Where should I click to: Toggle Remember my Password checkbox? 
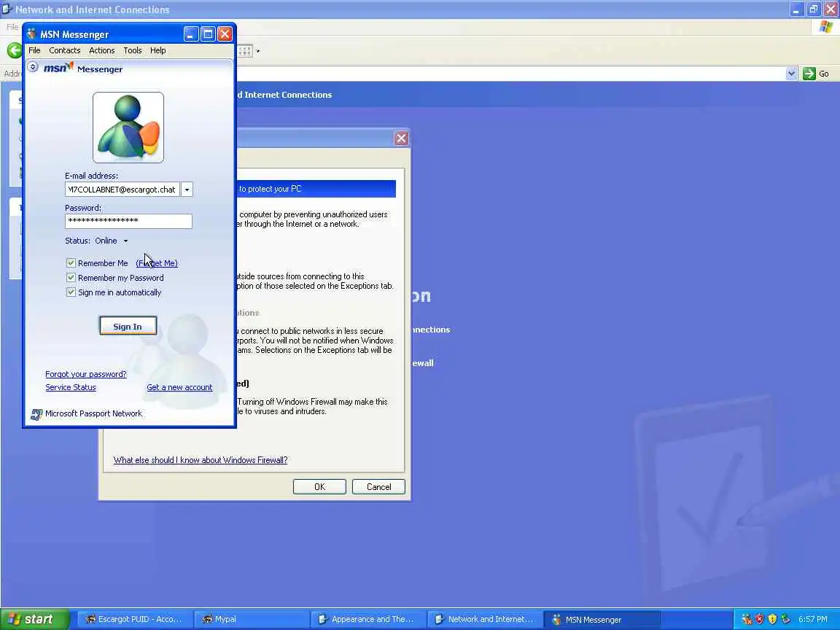[x=71, y=278]
